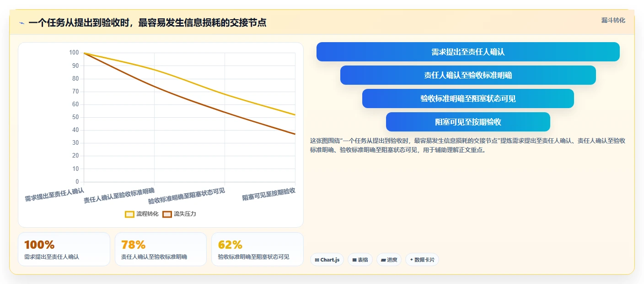Click the 78% percentage value
This screenshot has height=284, width=644.
click(x=134, y=245)
